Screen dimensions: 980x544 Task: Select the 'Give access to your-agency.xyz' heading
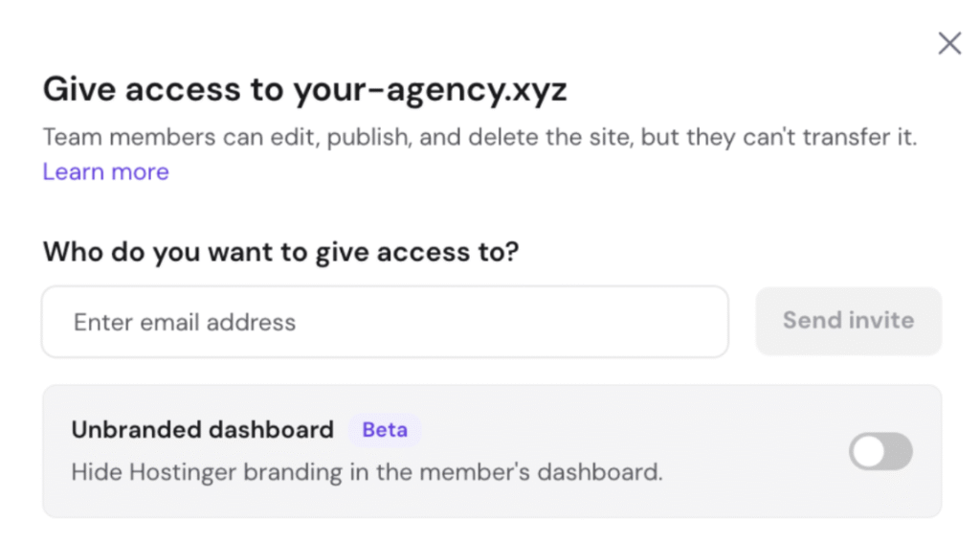pyautogui.click(x=304, y=90)
